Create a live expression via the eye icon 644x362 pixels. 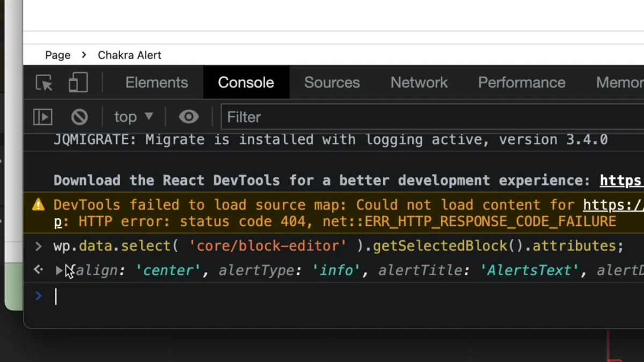tap(189, 116)
